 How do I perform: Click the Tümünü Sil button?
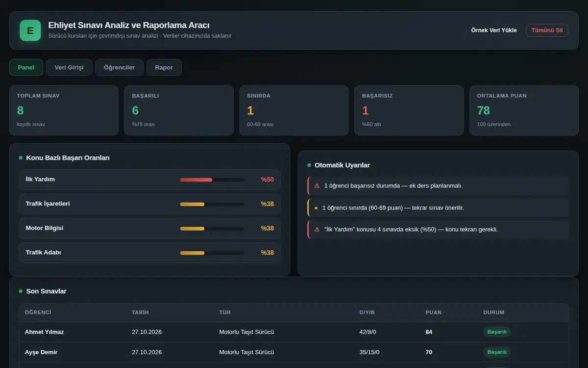click(547, 30)
